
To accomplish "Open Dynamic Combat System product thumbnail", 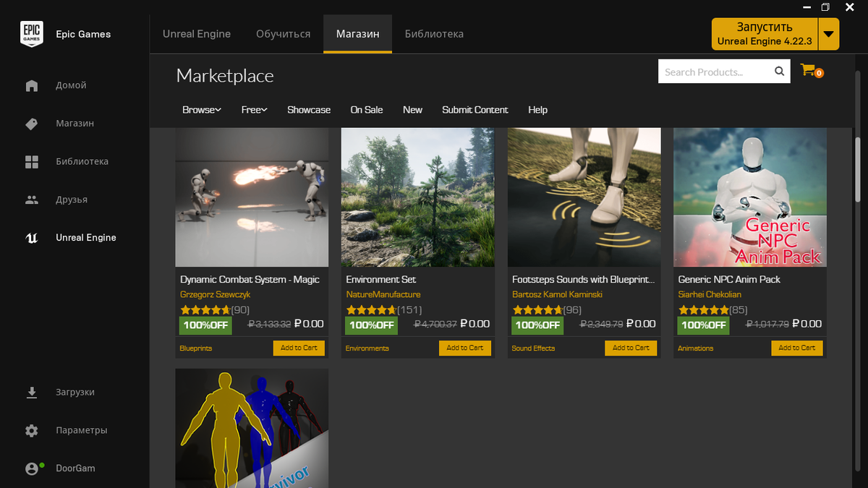I will point(252,197).
